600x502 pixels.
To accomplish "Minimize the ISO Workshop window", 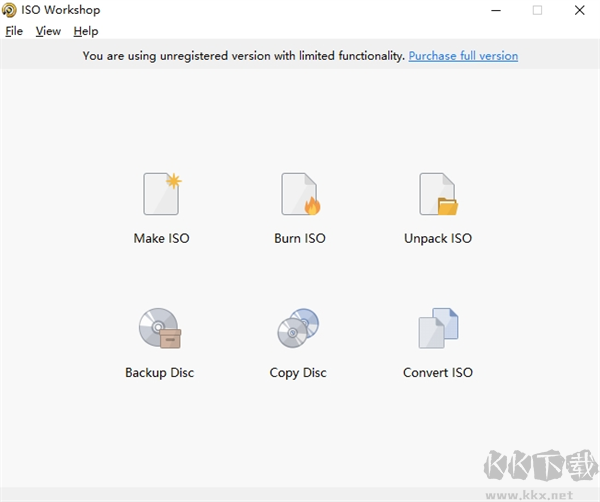I will [495, 10].
